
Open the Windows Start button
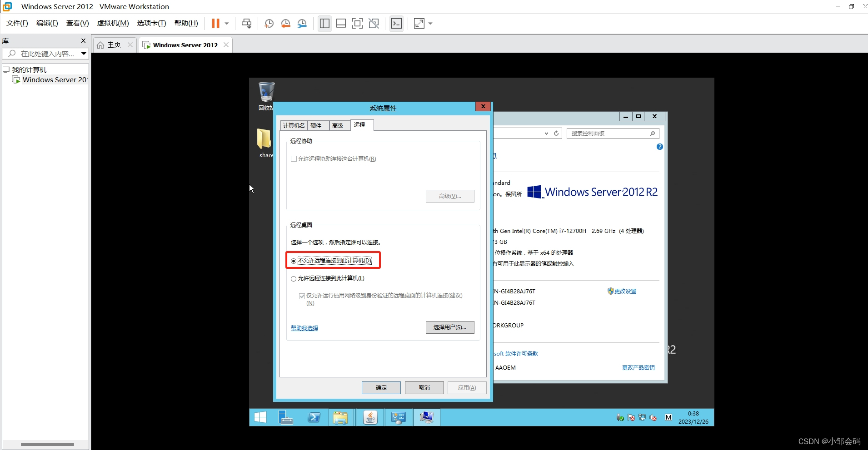click(x=260, y=417)
